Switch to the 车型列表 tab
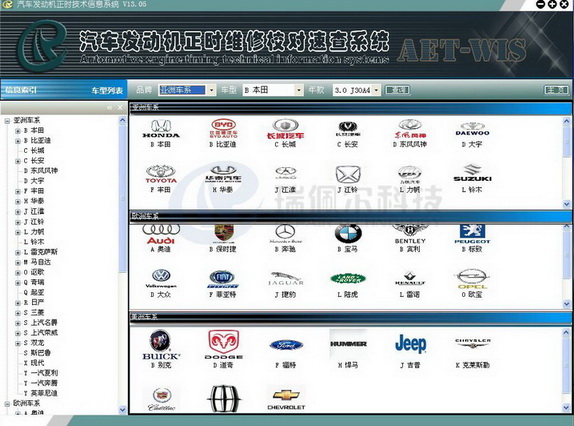The height and width of the screenshot is (426, 574). (107, 90)
